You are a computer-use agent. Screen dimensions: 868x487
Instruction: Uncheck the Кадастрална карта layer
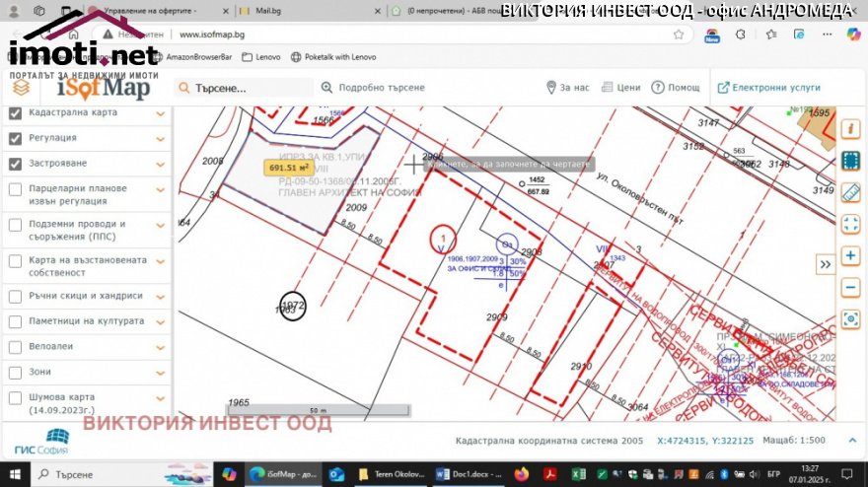(16, 113)
